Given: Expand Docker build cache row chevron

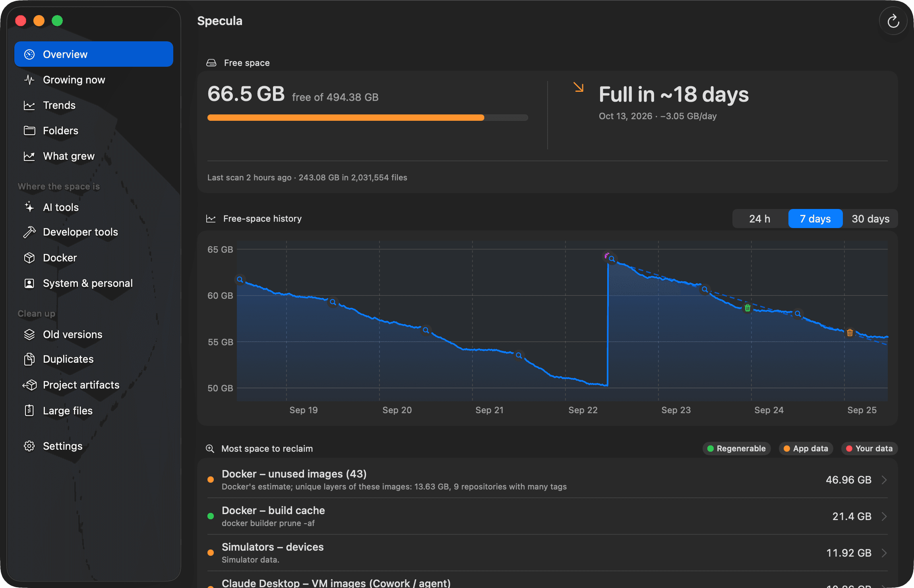Looking at the screenshot, I should [884, 516].
